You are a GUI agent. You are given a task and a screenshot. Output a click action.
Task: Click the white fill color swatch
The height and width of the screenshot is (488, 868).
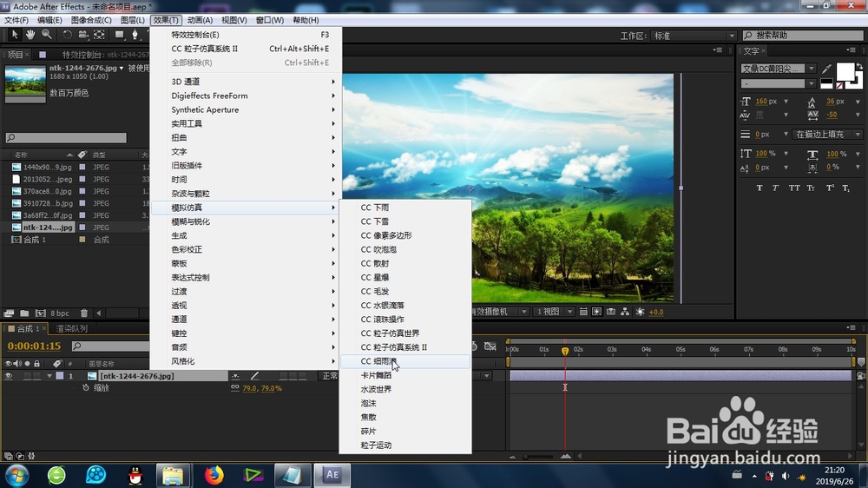tap(845, 73)
